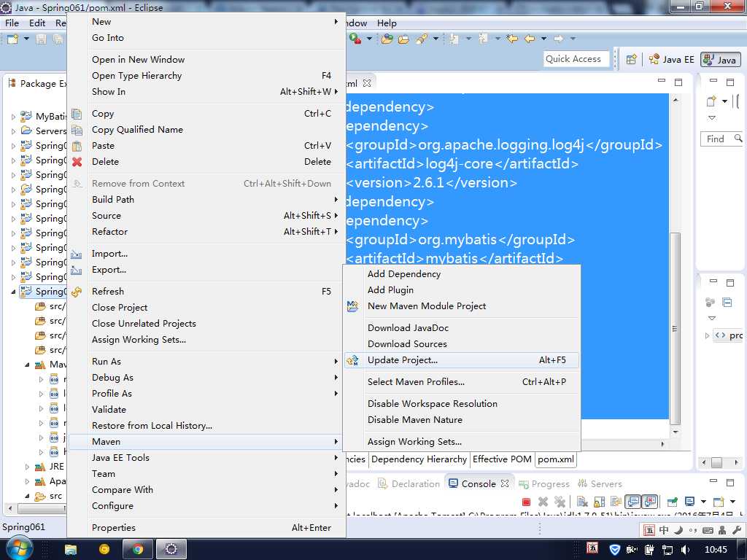The width and height of the screenshot is (747, 560).
Task: Open dropdown beside Display Selected Console
Action: (x=703, y=502)
